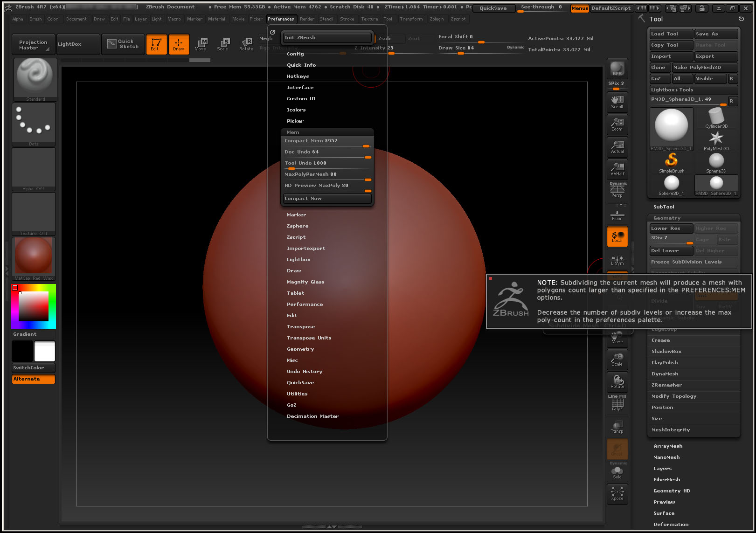Activate the Draw mode button

[x=179, y=44]
